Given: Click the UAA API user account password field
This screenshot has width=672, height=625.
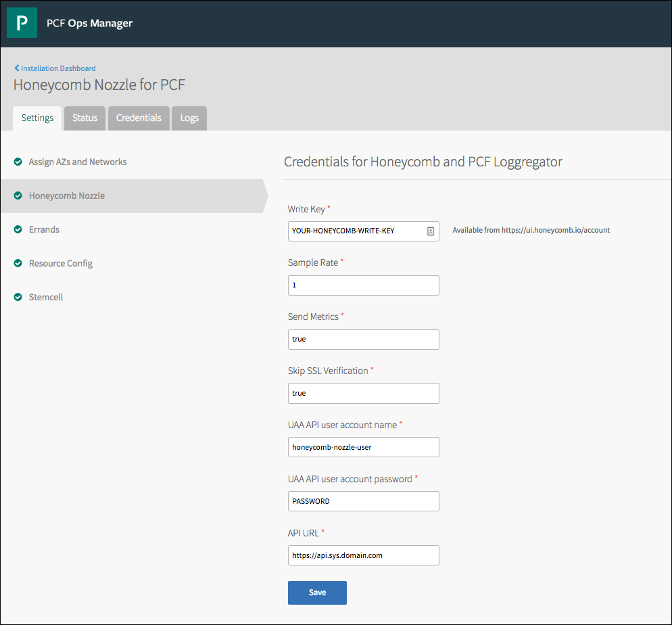Looking at the screenshot, I should (364, 501).
